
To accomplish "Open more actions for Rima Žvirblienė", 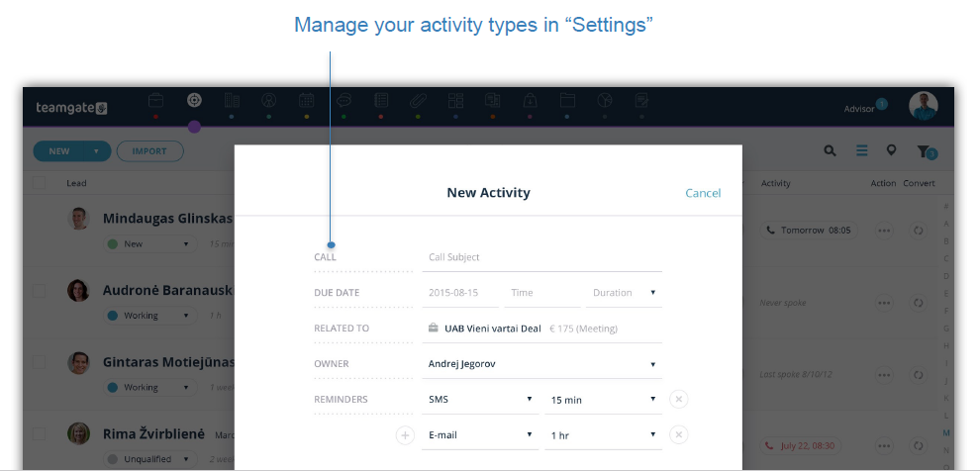I will (x=883, y=446).
